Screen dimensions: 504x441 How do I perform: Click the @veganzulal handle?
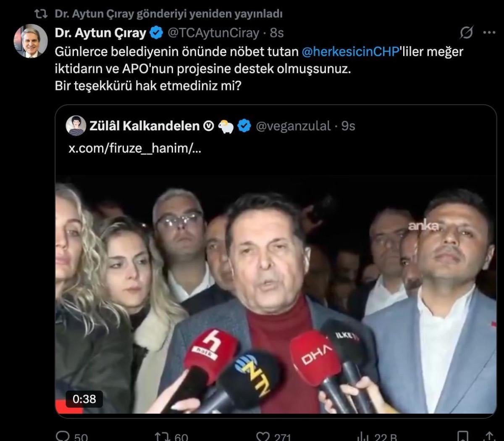293,126
